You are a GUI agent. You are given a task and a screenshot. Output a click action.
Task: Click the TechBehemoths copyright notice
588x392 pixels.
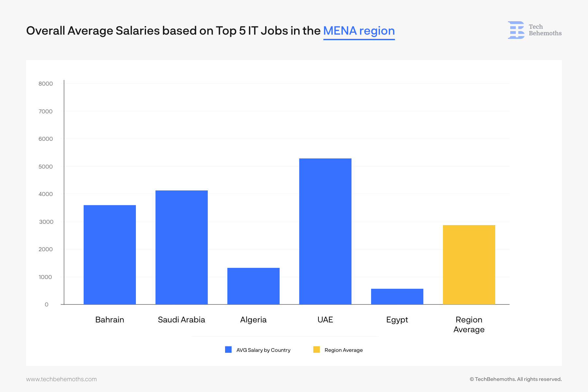tap(515, 379)
